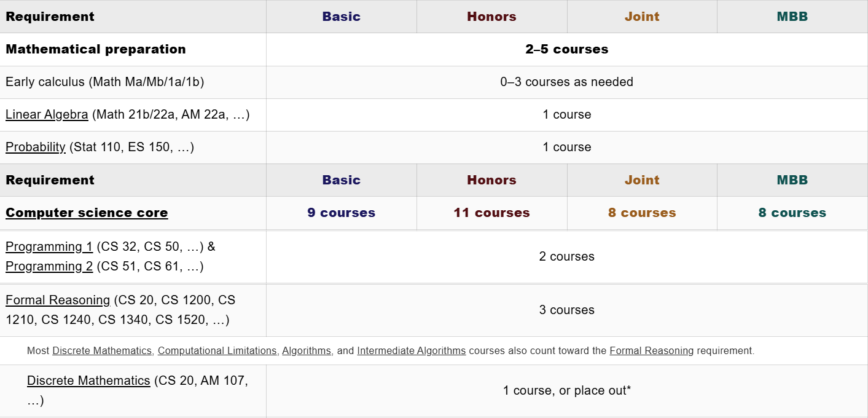Click the orange Joint "8 courses" cell

[x=642, y=213]
